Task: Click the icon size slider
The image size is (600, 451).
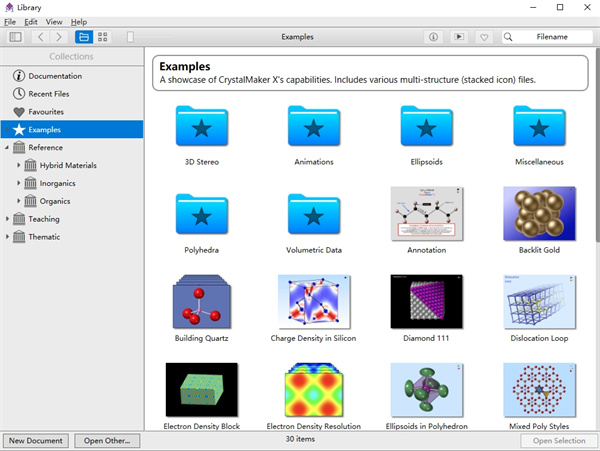Action: tap(130, 37)
